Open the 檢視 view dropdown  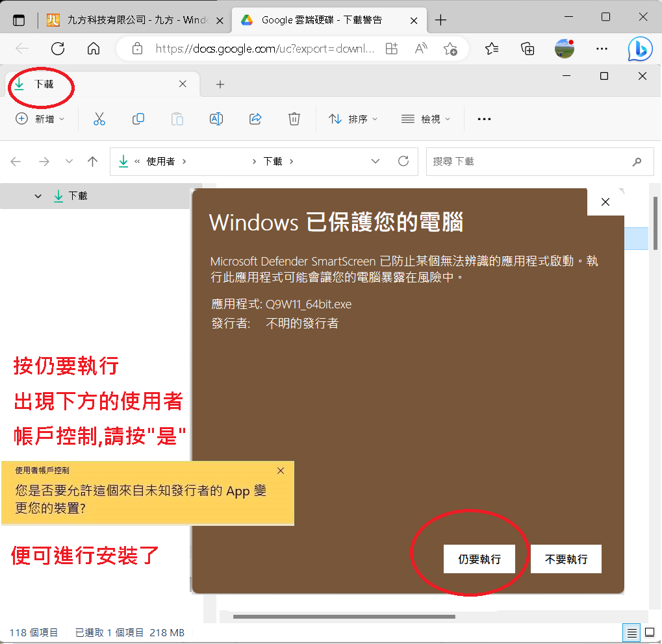(x=426, y=119)
